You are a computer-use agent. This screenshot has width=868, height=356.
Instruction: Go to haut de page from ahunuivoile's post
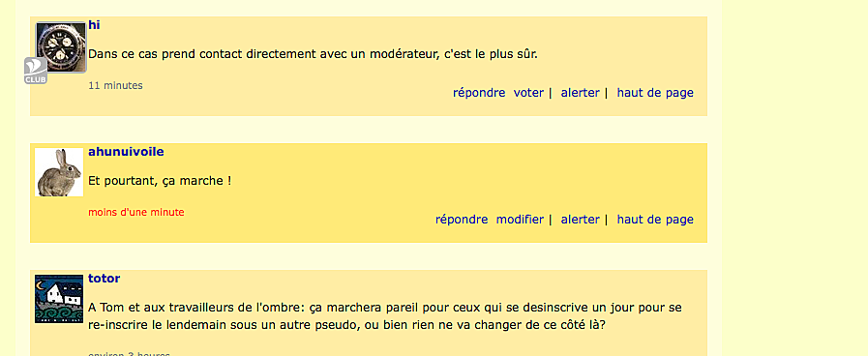655,220
